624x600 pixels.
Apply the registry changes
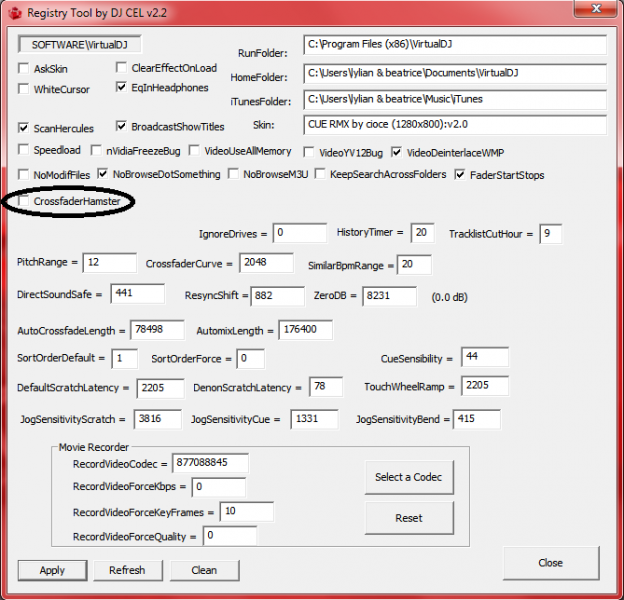(52, 571)
